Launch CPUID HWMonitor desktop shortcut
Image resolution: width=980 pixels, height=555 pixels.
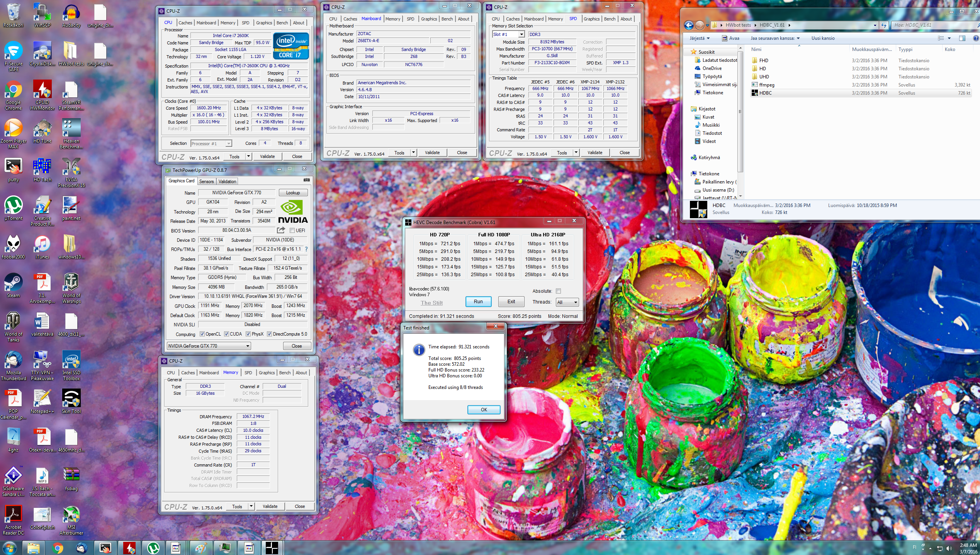(x=42, y=96)
